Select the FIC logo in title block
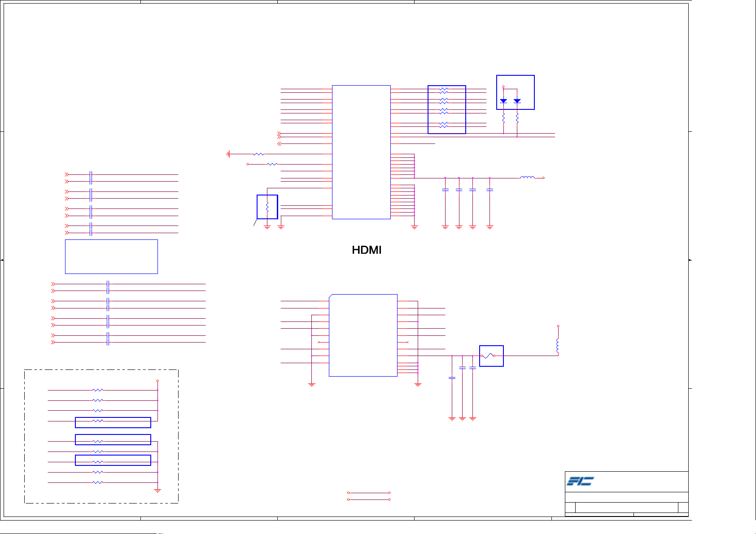This screenshot has height=534, width=756. pos(580,481)
